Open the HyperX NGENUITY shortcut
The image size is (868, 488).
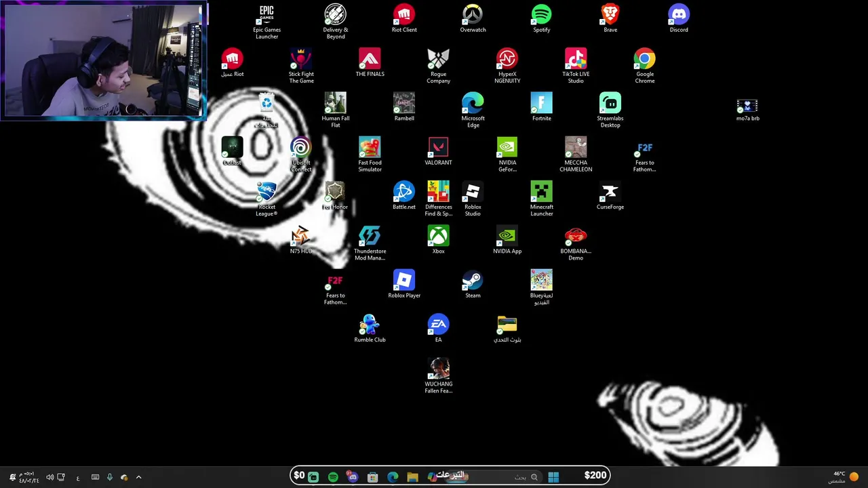click(507, 66)
